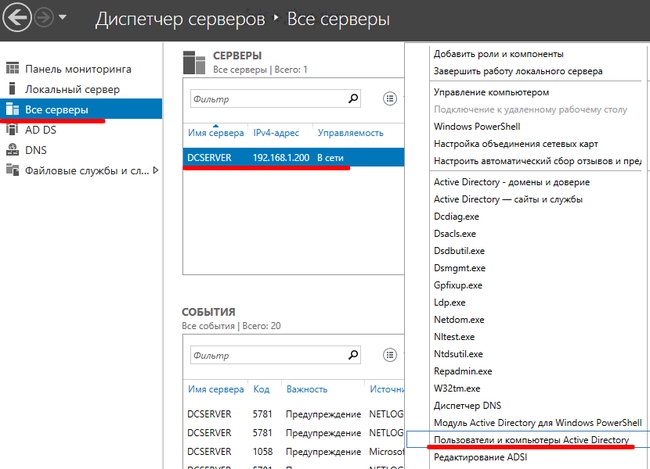
Task: Select Все серверы in the sidebar
Action: tap(81, 109)
